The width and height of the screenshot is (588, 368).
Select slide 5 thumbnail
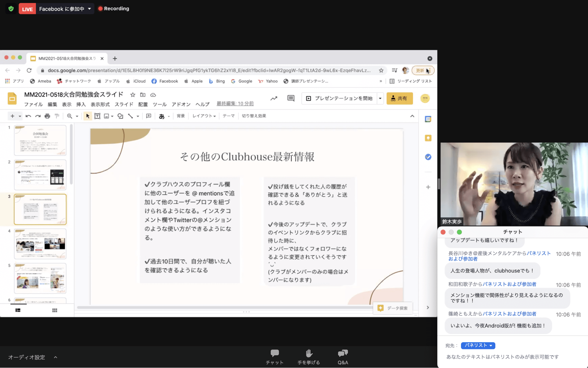(x=40, y=278)
